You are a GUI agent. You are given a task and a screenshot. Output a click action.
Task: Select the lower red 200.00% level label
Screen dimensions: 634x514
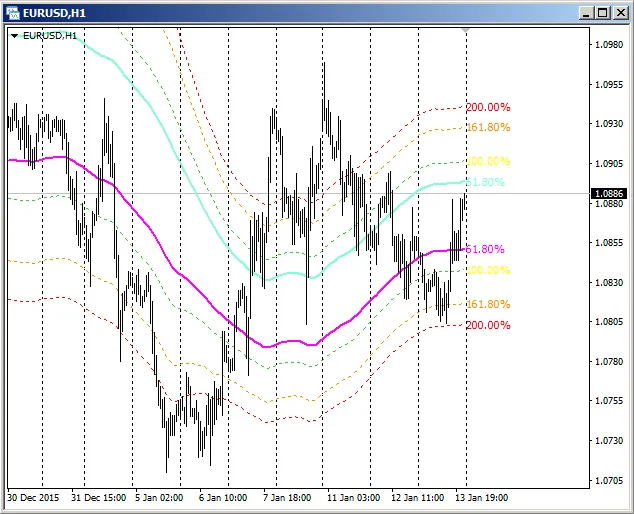[488, 325]
